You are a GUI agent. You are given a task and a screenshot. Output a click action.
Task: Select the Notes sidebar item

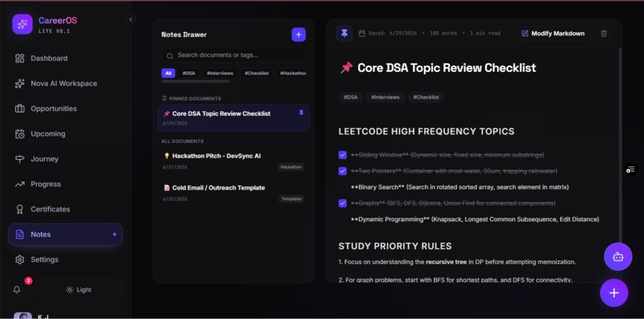(x=66, y=234)
